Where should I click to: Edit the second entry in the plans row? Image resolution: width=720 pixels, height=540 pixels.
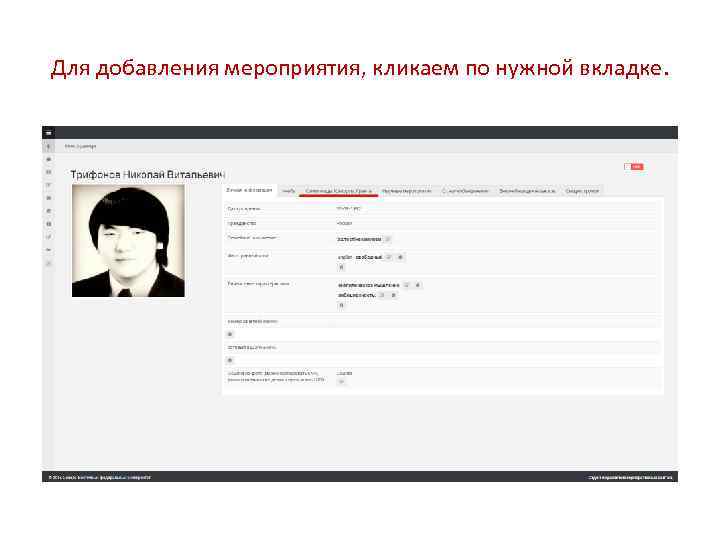click(382, 295)
